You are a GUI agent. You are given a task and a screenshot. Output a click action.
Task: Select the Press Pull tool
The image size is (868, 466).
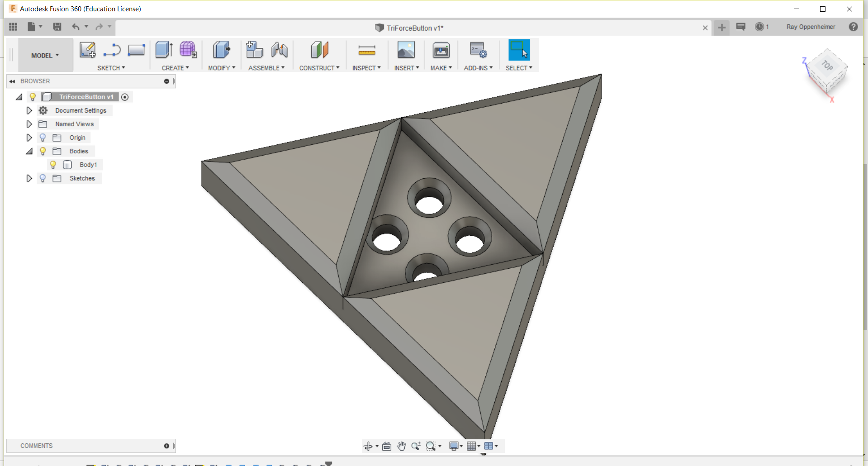221,50
